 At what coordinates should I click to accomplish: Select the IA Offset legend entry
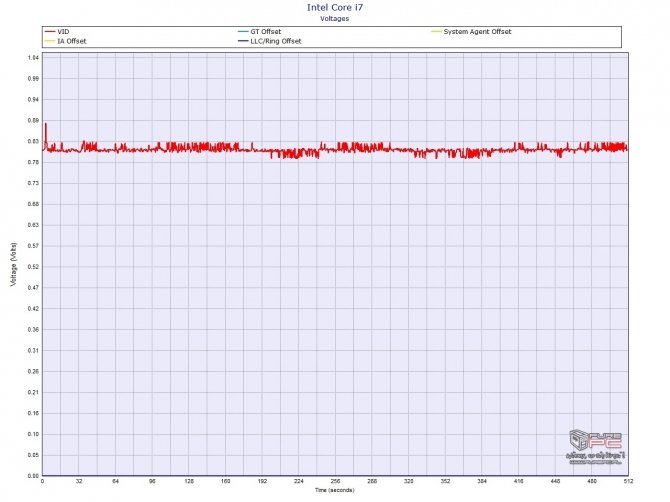pos(66,41)
